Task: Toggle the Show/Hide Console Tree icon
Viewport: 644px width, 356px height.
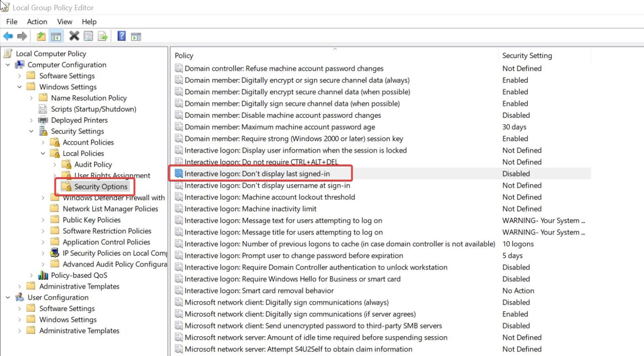Action: [x=55, y=36]
